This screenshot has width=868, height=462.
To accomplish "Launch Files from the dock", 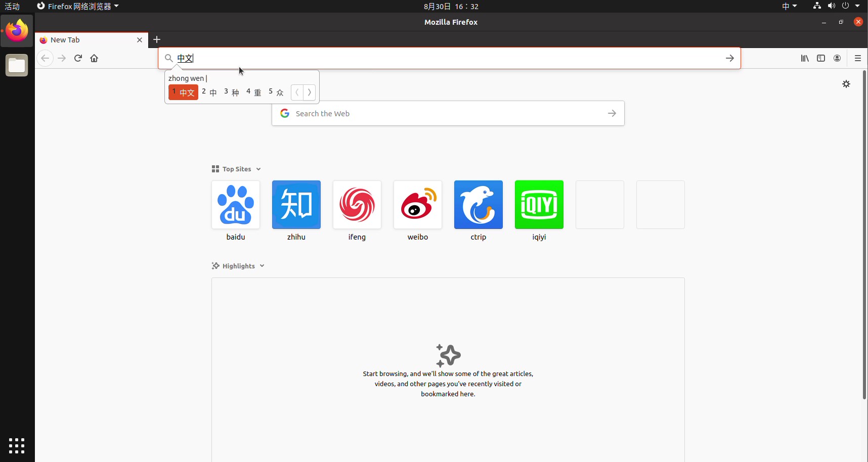I will point(17,65).
